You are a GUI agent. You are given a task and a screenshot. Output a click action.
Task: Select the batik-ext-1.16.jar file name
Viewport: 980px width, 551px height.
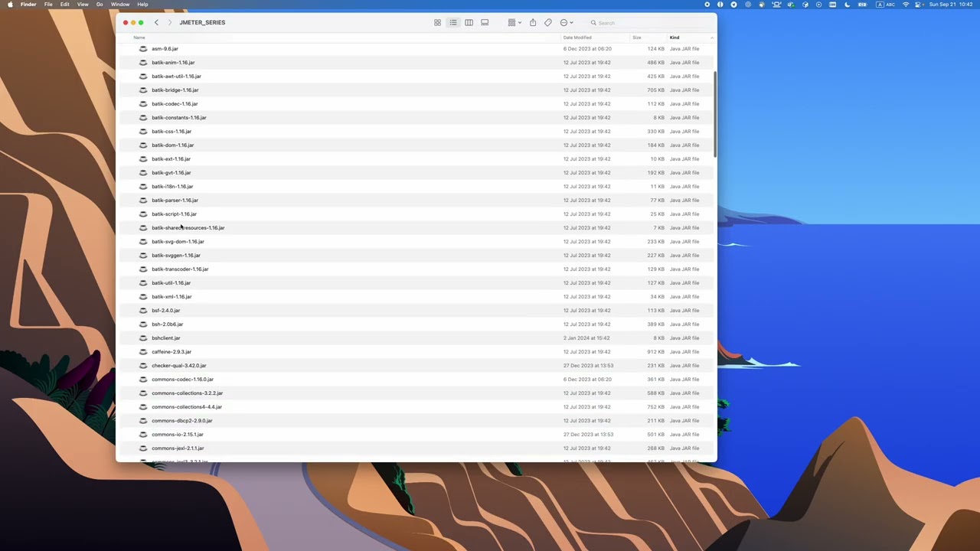coord(171,159)
